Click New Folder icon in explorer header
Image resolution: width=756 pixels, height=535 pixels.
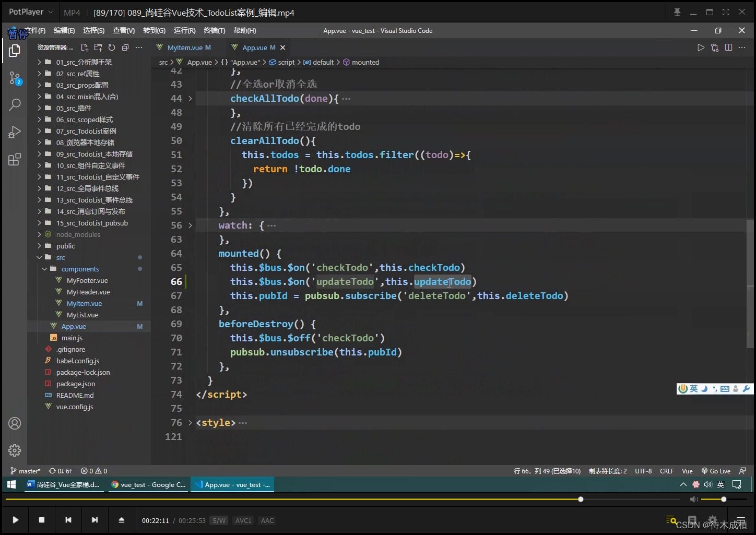click(98, 47)
